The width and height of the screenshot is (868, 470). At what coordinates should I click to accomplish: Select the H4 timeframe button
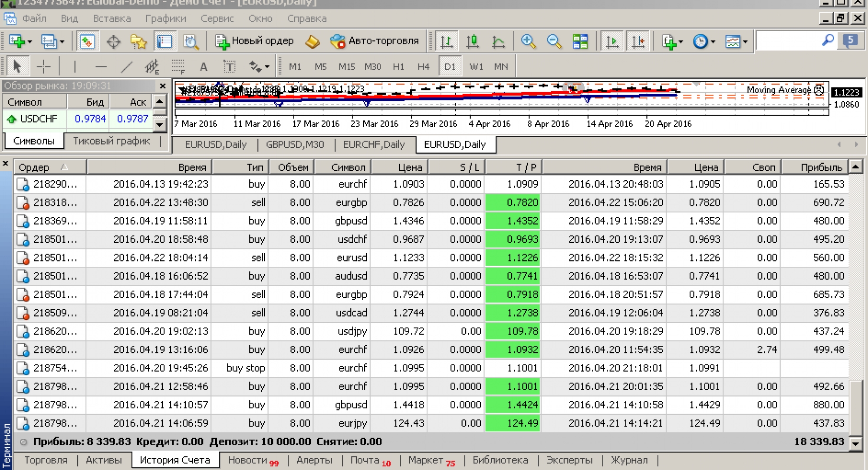(423, 66)
